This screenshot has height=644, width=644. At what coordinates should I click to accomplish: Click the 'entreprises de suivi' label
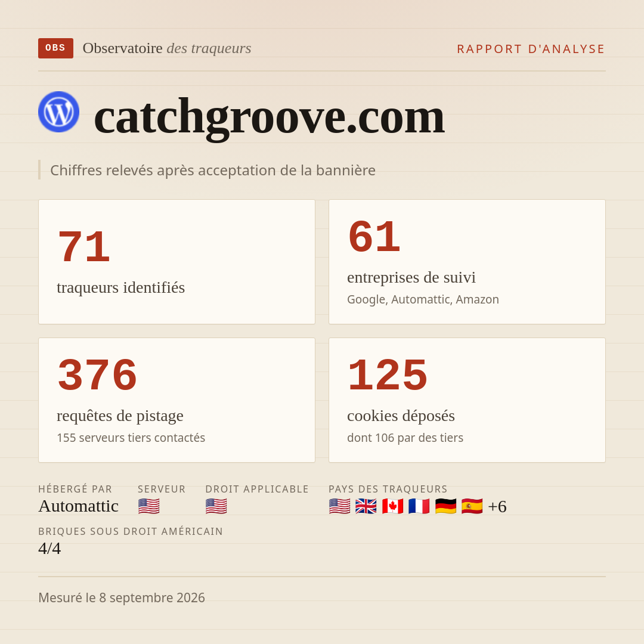pos(411,278)
